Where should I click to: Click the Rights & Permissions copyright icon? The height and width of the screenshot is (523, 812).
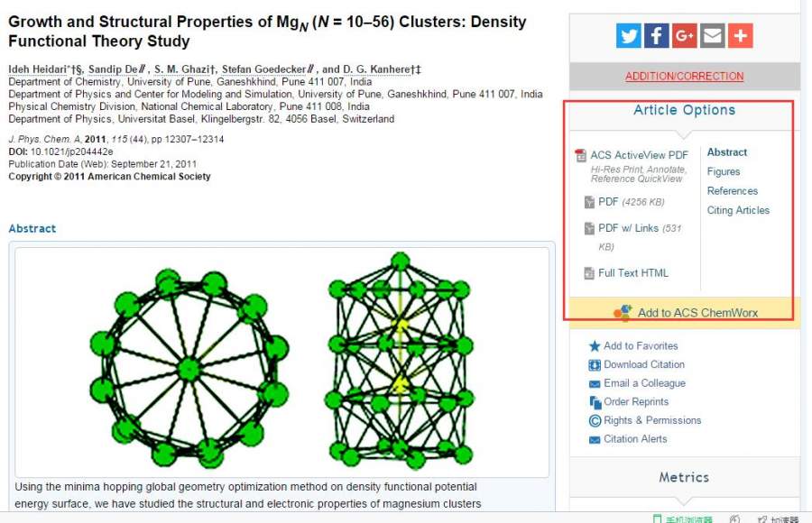click(x=595, y=421)
